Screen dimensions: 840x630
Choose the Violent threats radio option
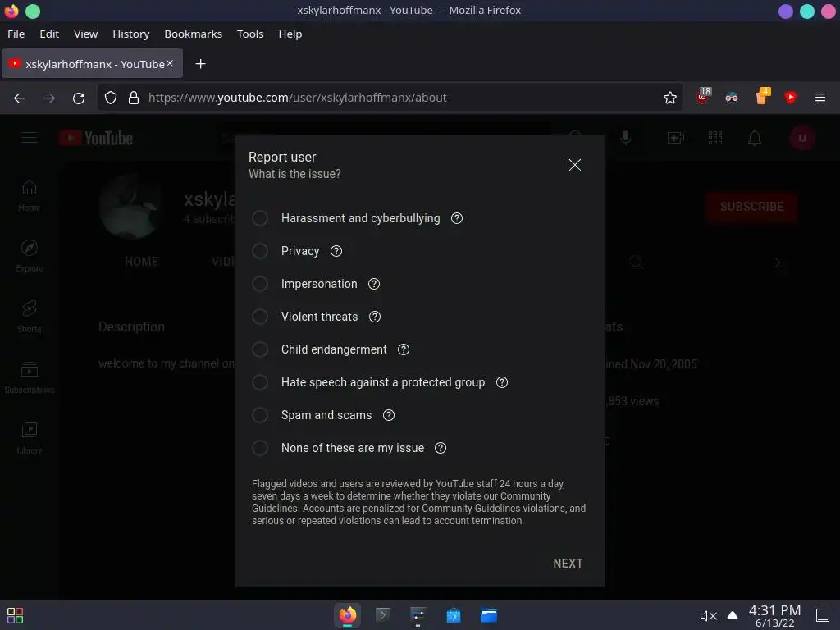pyautogui.click(x=260, y=317)
